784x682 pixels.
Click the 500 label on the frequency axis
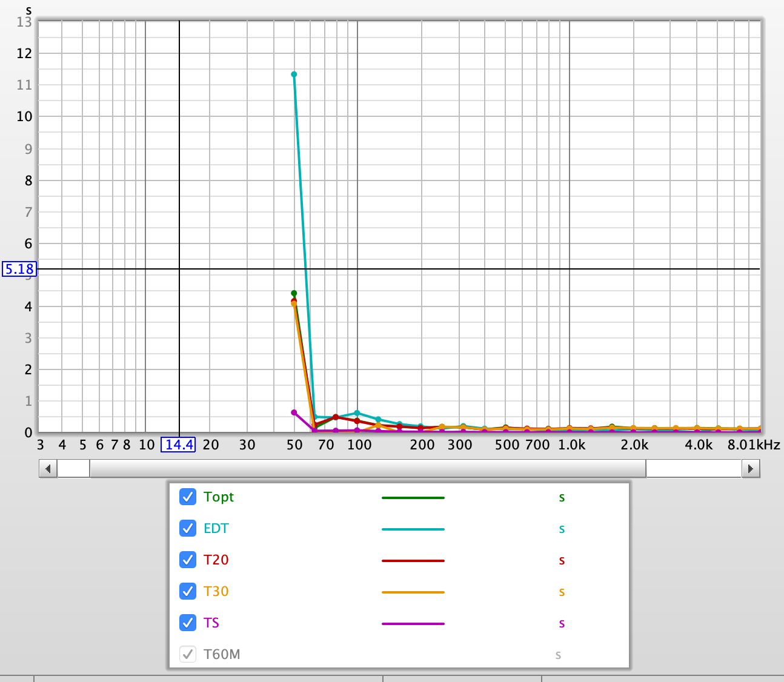507,445
